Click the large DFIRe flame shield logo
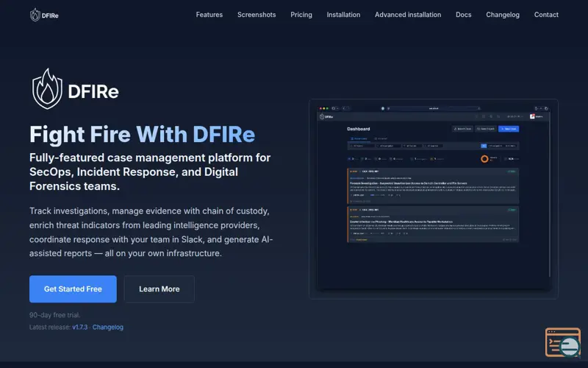The width and height of the screenshot is (588, 368). (x=75, y=89)
